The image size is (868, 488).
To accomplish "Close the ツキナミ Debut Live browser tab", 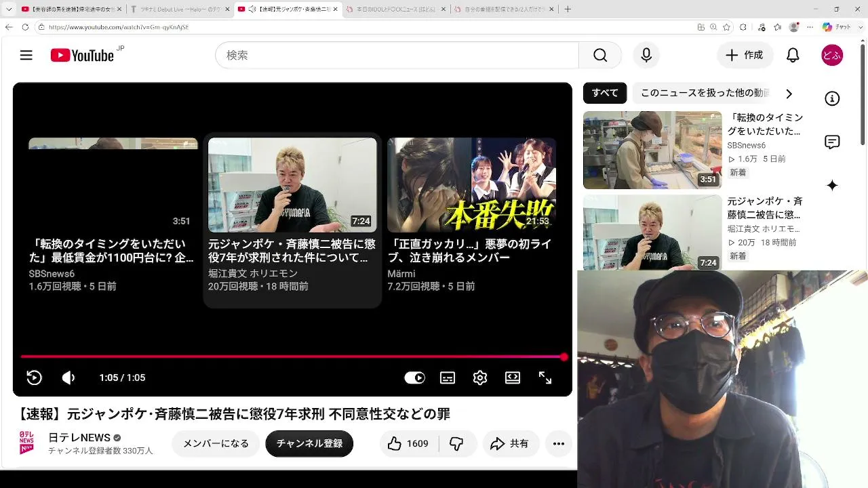I will tap(227, 9).
